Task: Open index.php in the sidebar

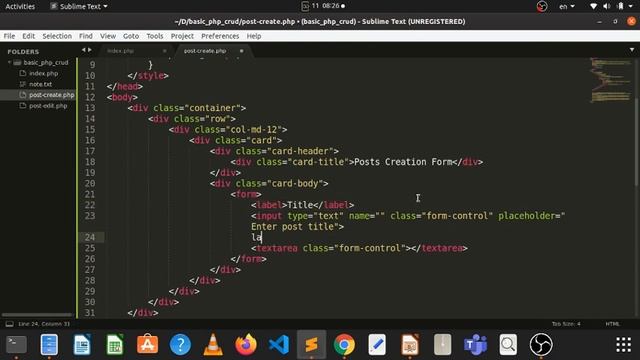Action: pyautogui.click(x=43, y=73)
